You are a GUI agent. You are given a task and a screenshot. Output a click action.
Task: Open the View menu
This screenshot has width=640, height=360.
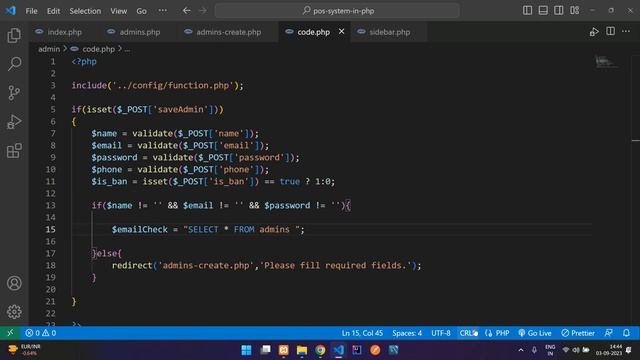point(118,11)
